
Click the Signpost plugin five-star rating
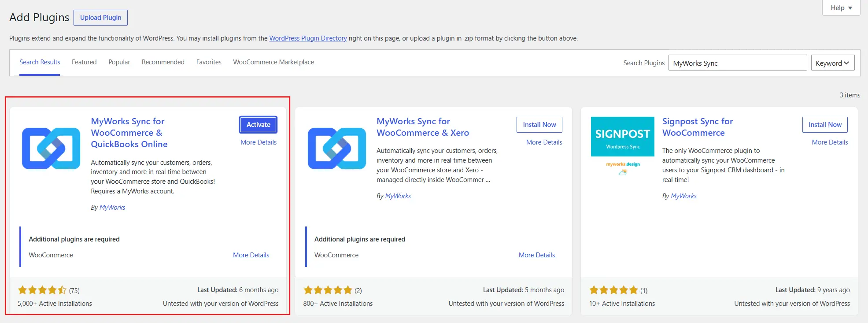click(614, 290)
